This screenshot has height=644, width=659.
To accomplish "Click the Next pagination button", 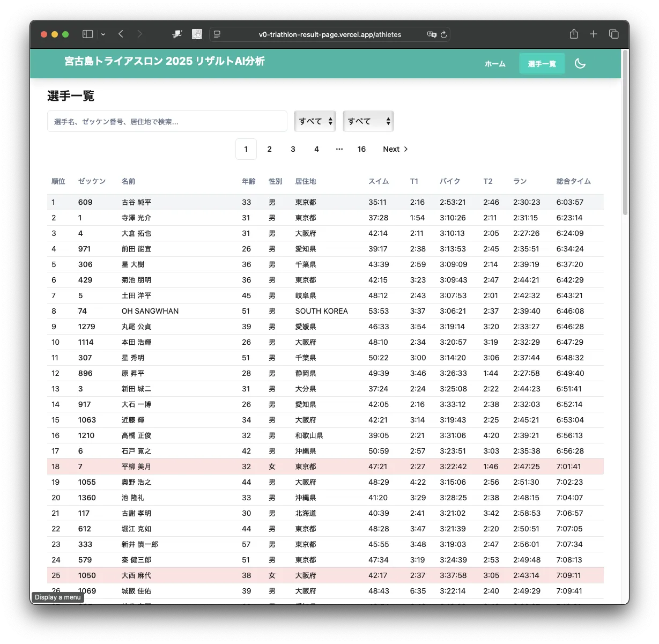I will tap(395, 149).
